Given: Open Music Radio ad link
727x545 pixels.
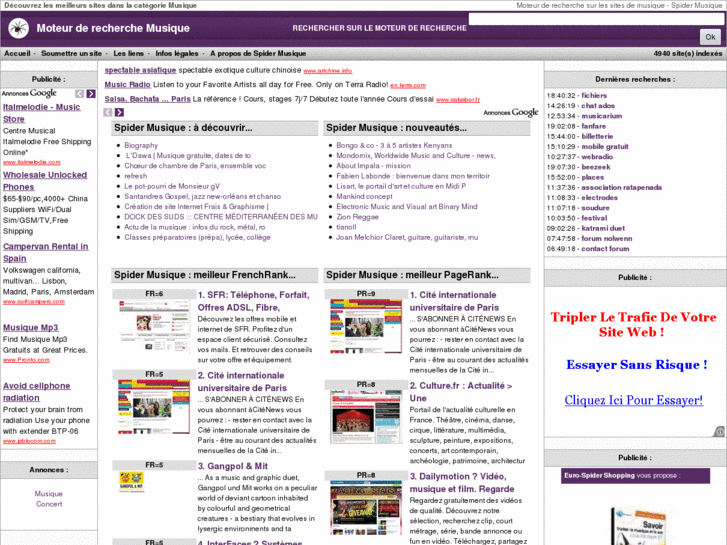Looking at the screenshot, I should coord(128,84).
